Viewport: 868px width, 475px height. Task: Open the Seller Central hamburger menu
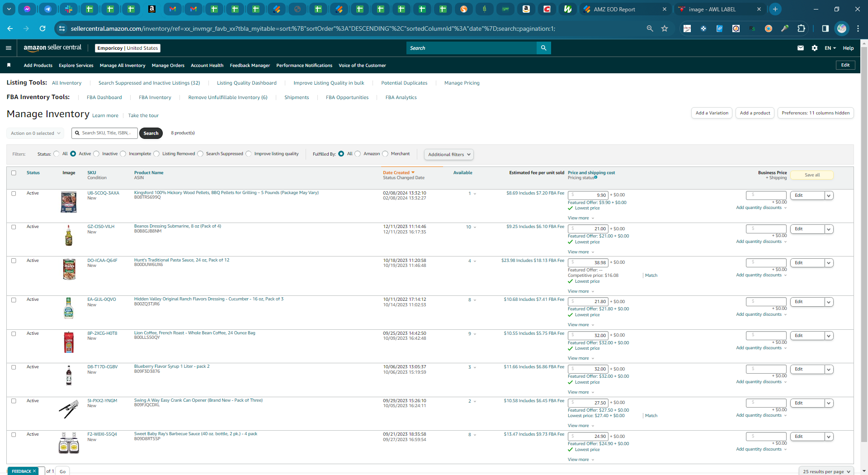click(x=9, y=48)
